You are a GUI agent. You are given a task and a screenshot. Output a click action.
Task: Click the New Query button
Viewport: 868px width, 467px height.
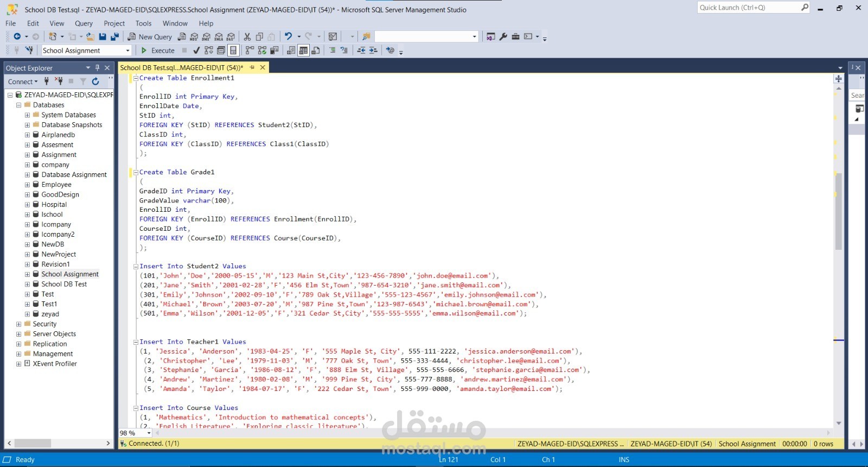click(x=150, y=36)
